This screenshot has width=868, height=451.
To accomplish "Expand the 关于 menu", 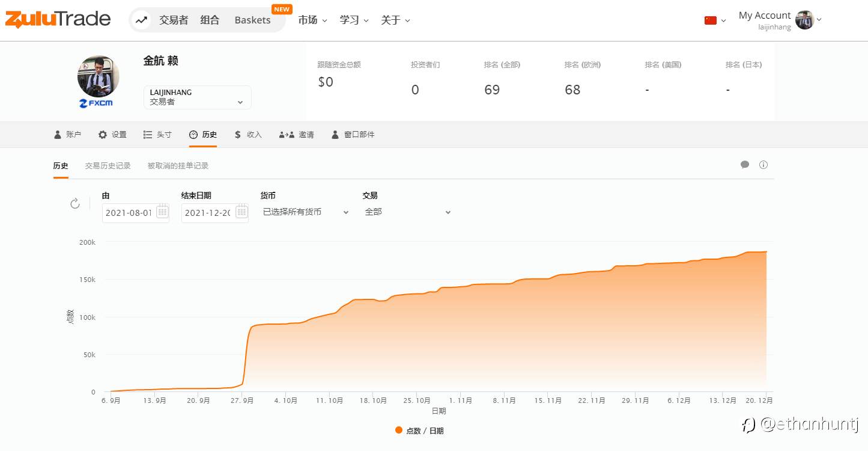I will pos(395,20).
